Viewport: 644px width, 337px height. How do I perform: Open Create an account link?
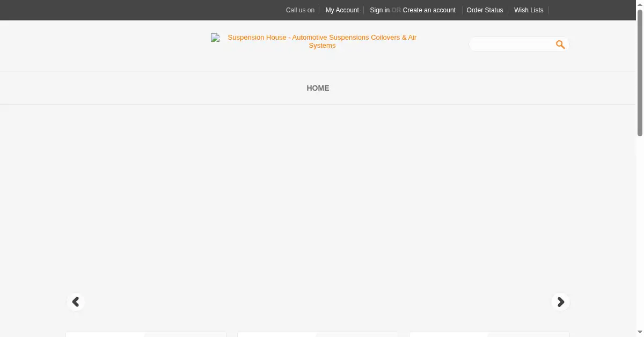click(429, 10)
